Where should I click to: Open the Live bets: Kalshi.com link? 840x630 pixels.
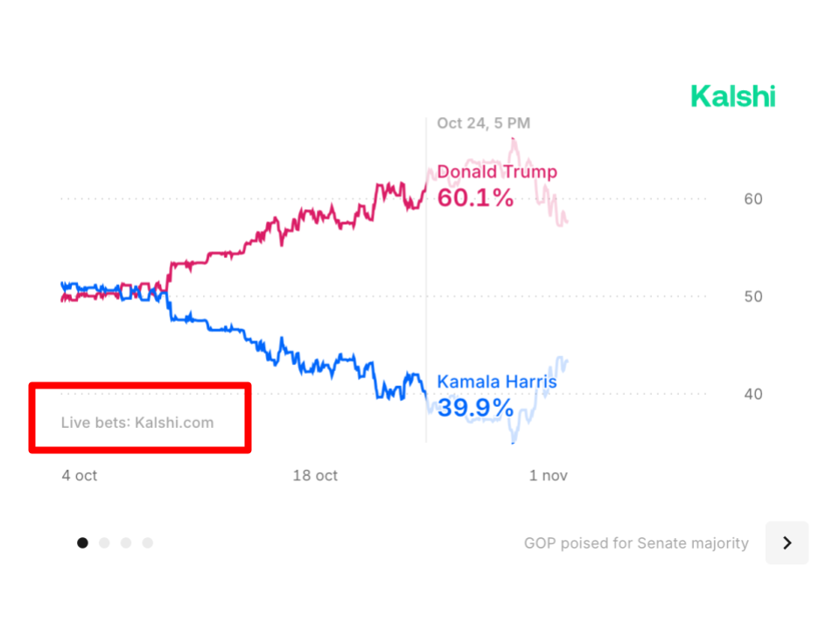137,423
